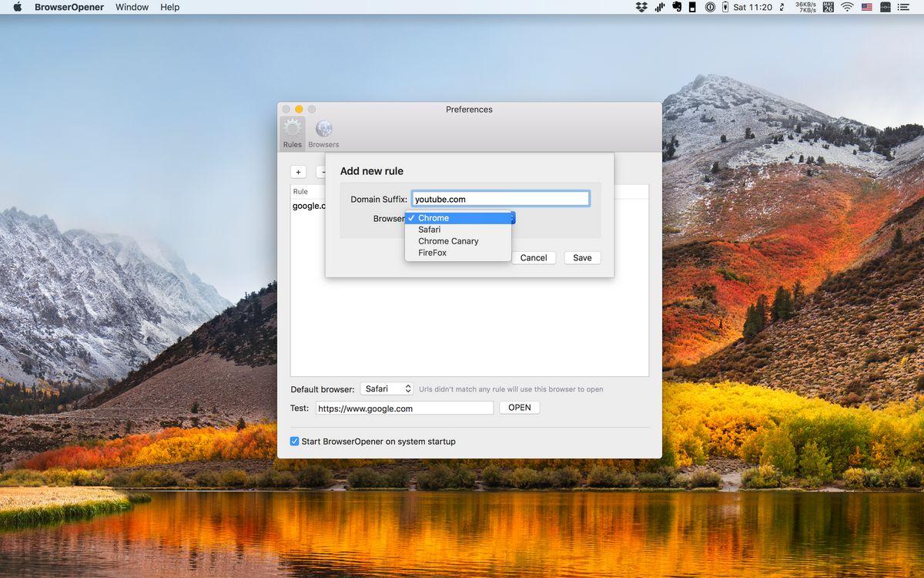
Task: Click the Cancel button
Action: 533,258
